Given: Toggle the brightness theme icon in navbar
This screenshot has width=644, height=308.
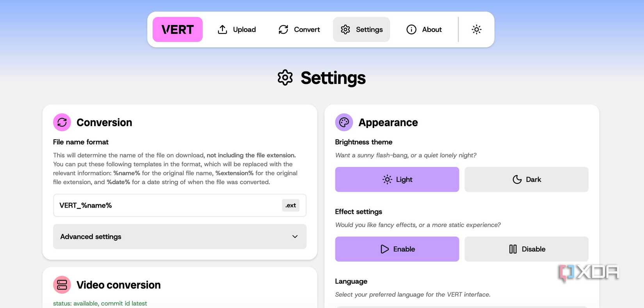Looking at the screenshot, I should click(x=476, y=29).
